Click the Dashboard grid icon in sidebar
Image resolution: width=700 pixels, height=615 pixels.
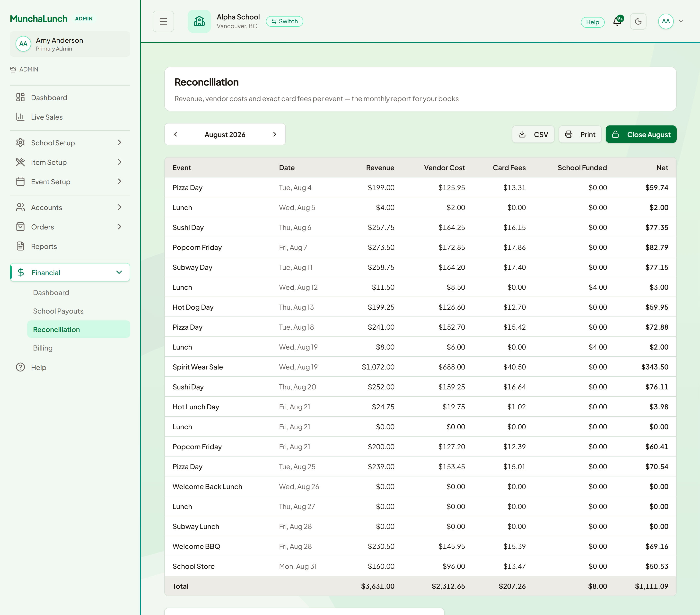(20, 97)
